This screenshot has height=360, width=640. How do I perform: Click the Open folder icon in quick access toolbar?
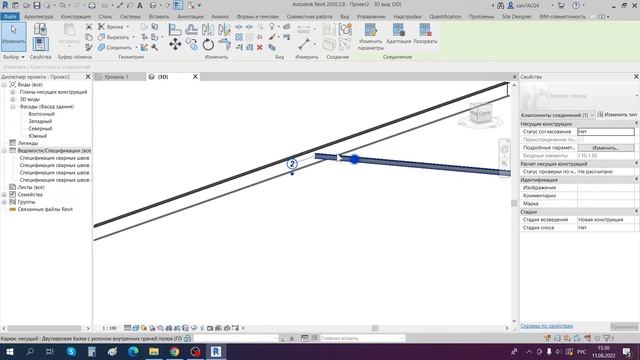point(26,5)
